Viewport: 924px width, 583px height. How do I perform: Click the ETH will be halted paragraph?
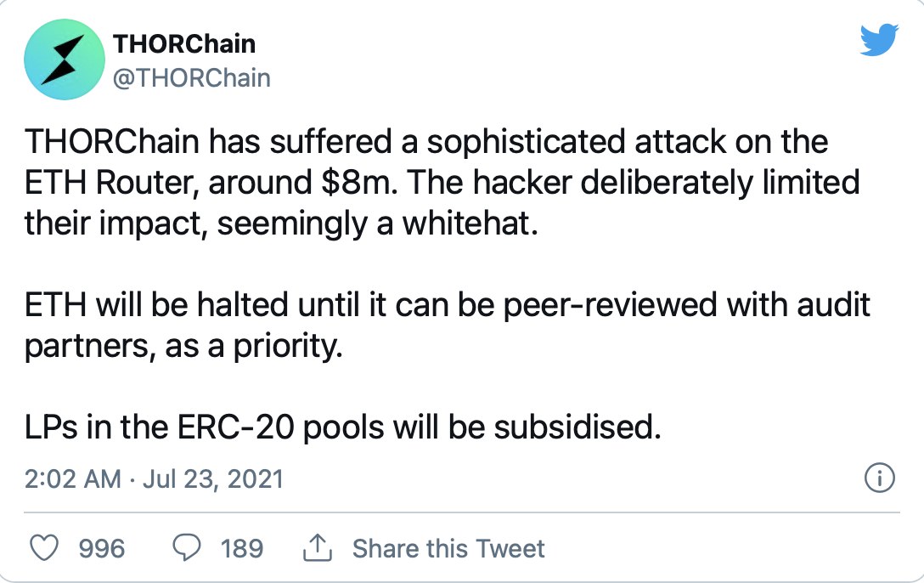[448, 325]
